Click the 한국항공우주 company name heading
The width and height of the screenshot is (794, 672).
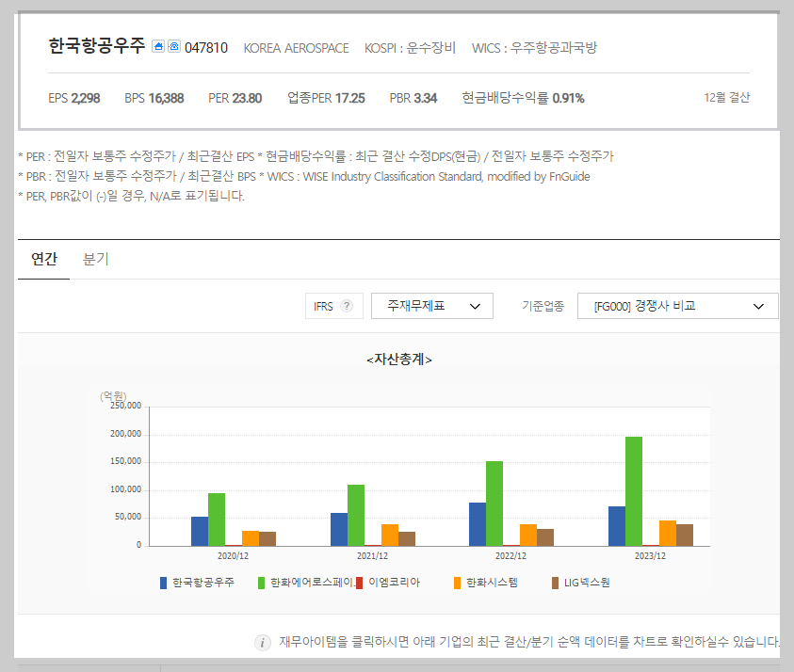[97, 46]
